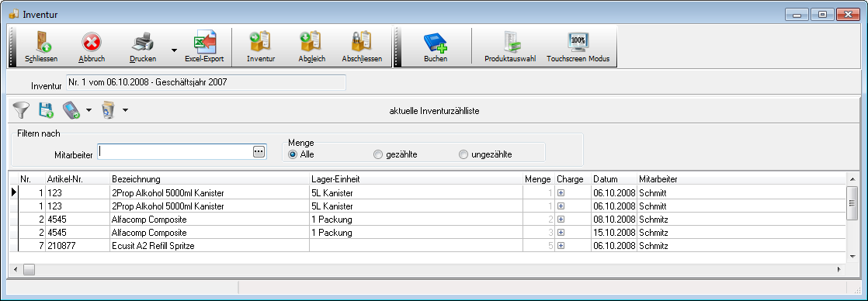The width and height of the screenshot is (868, 301).
Task: Click the funnel filter icon
Action: [x=22, y=110]
